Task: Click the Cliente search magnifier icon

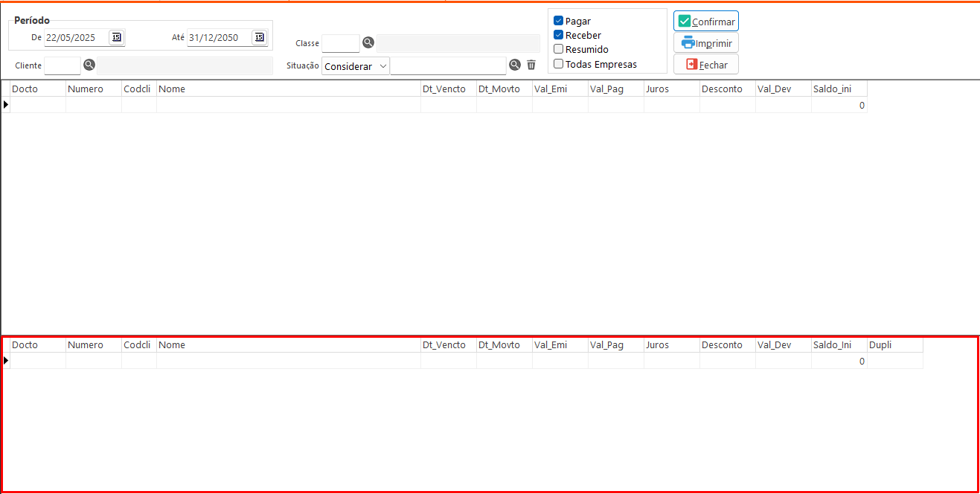Action: tap(89, 65)
